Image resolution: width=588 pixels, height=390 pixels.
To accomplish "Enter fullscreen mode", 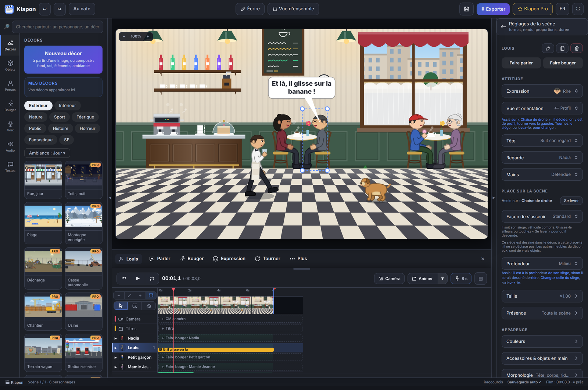I will point(578,9).
